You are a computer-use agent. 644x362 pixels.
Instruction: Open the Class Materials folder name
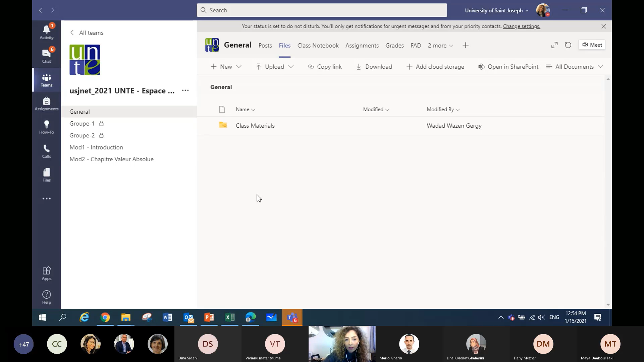pyautogui.click(x=255, y=126)
